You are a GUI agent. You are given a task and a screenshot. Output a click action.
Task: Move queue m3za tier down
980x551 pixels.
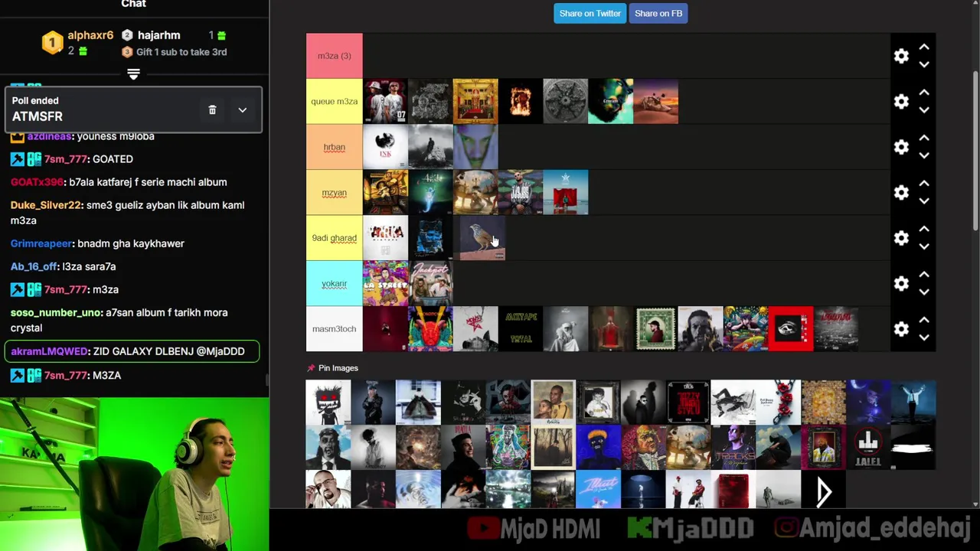click(924, 110)
